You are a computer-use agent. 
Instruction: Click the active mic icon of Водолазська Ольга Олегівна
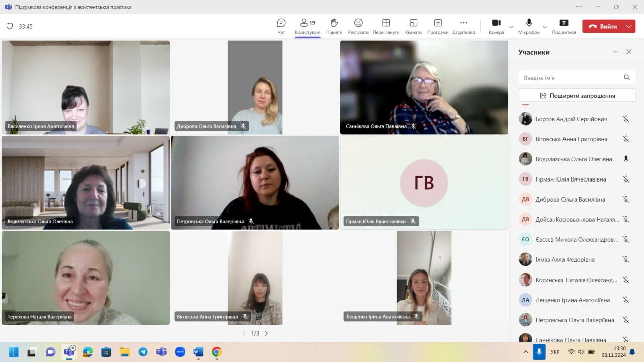coord(626,159)
